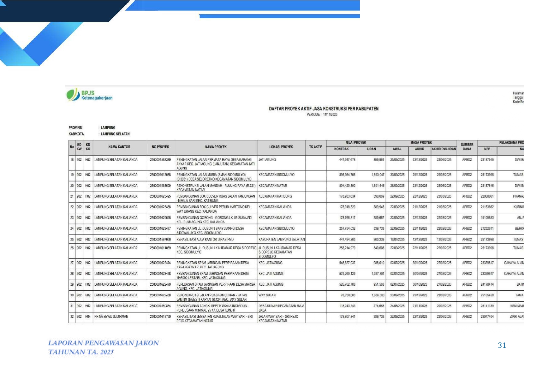Viewport: 554px width, 392px height.
Task: Click the AKHIR PMLHRAN column header
Action: tap(444, 149)
